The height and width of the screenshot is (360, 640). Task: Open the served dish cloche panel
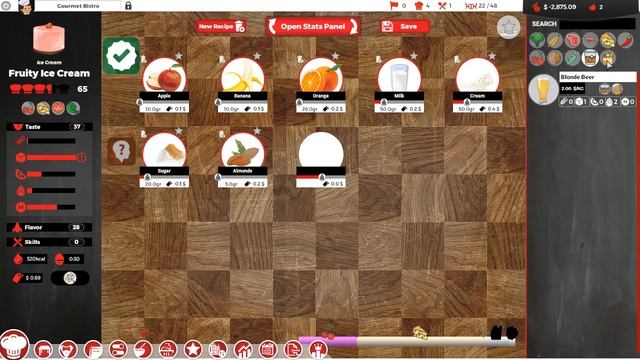click(x=168, y=350)
